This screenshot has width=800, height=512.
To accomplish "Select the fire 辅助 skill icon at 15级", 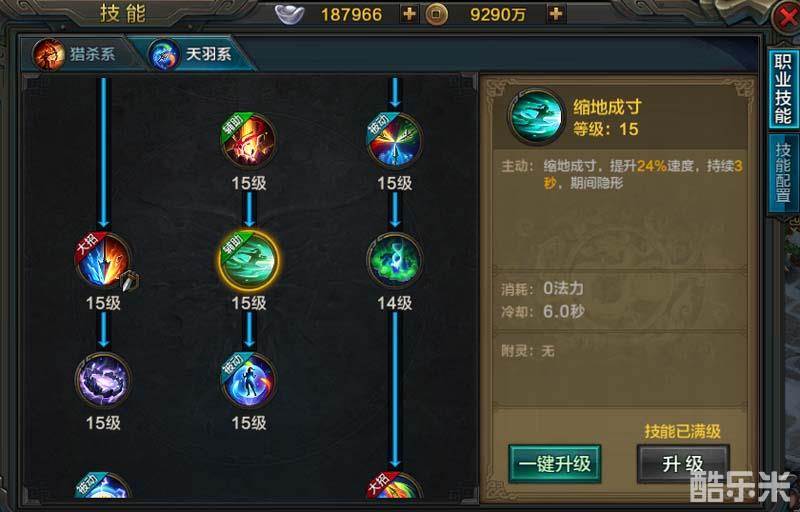I will point(249,141).
